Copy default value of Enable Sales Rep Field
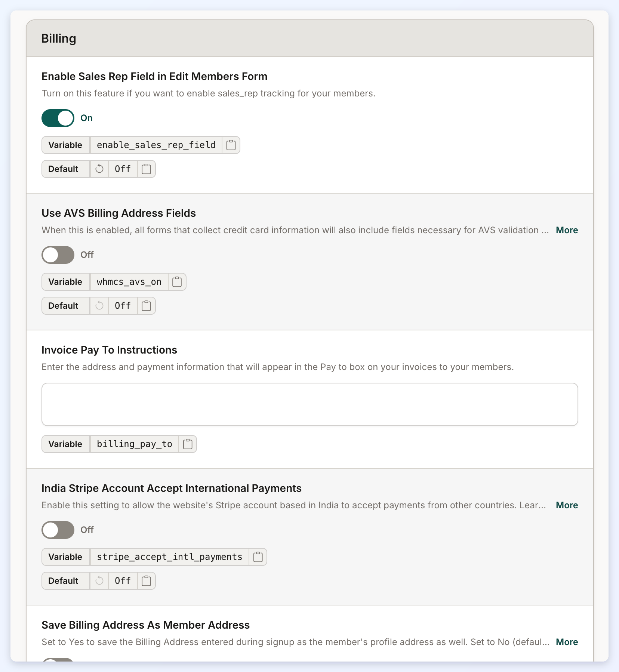This screenshot has height=672, width=619. click(147, 169)
